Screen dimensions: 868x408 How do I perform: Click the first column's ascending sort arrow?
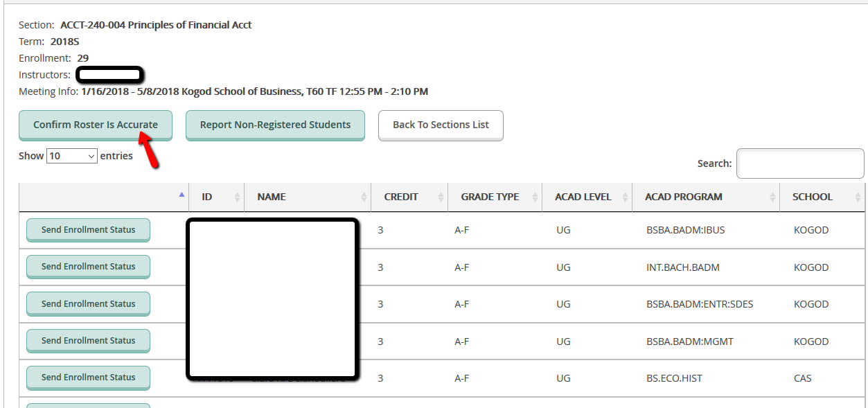[x=181, y=195]
